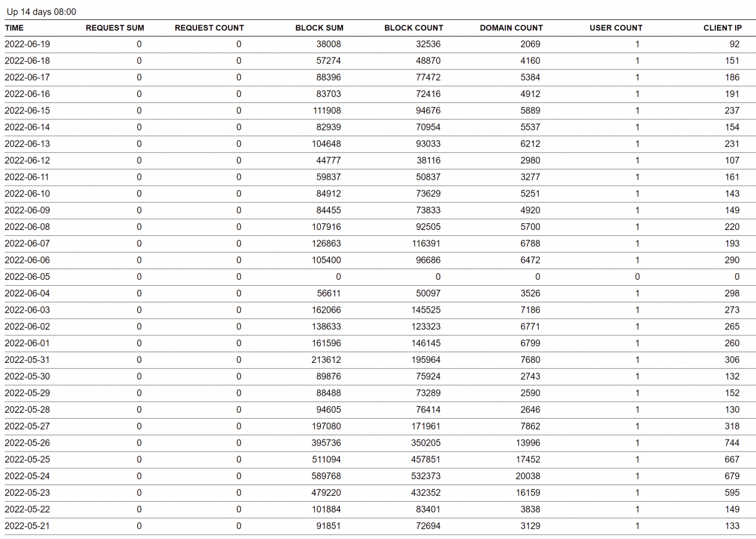Click the 2022-05-31 date cell
The width and height of the screenshot is (756, 539).
tap(28, 360)
